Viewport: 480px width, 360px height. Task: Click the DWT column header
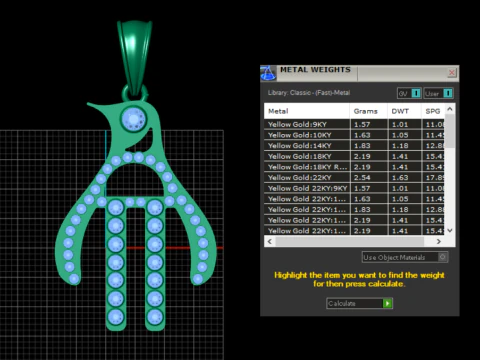[404, 111]
